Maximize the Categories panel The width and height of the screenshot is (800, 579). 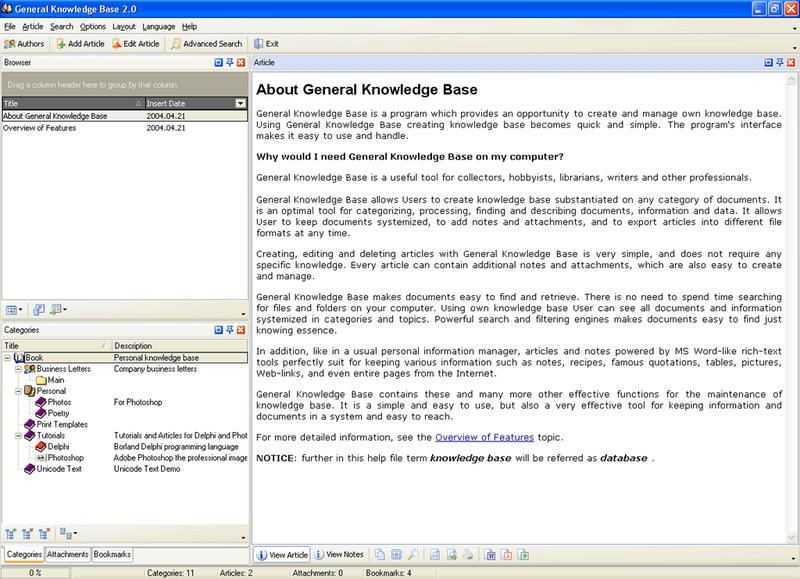(x=219, y=330)
